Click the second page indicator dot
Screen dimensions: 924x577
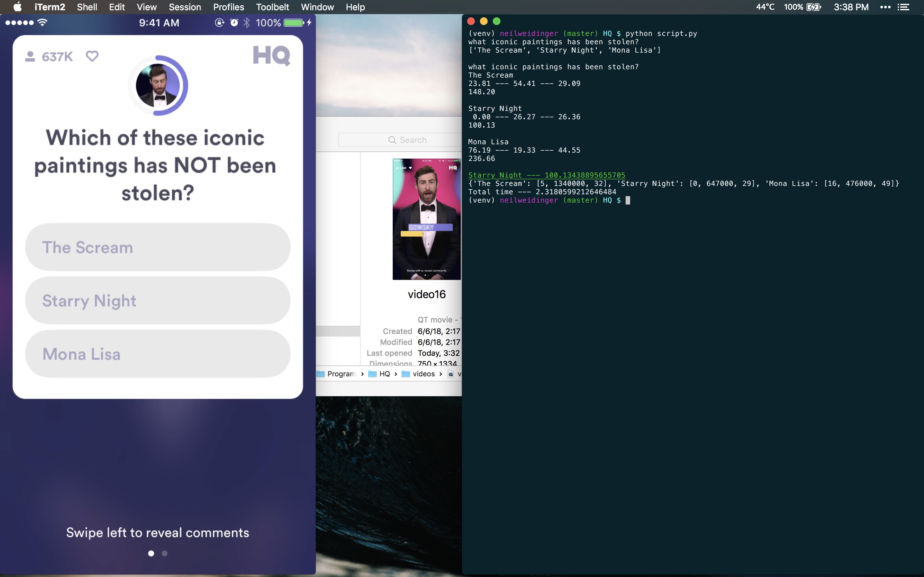tap(165, 553)
